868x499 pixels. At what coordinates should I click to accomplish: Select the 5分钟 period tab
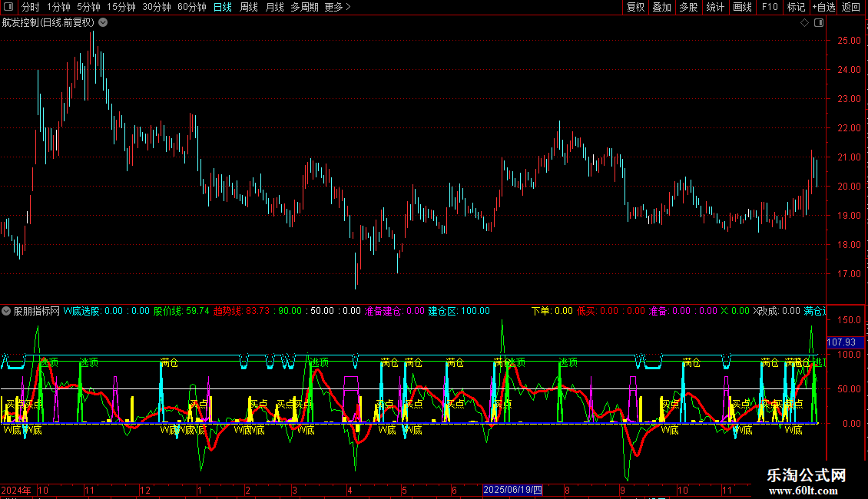click(x=89, y=8)
